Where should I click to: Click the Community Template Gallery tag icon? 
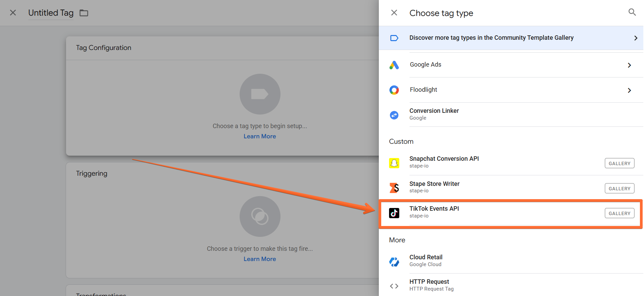tap(394, 38)
